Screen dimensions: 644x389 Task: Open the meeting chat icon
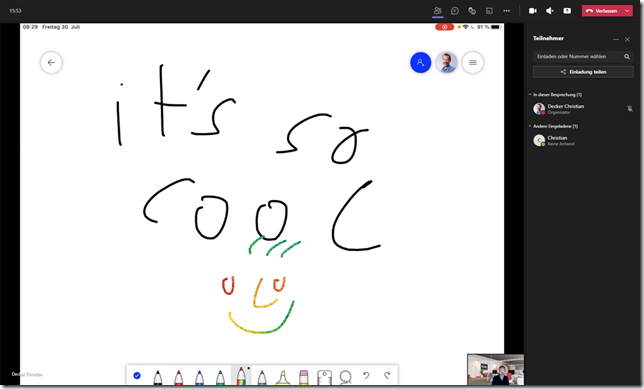coord(455,11)
